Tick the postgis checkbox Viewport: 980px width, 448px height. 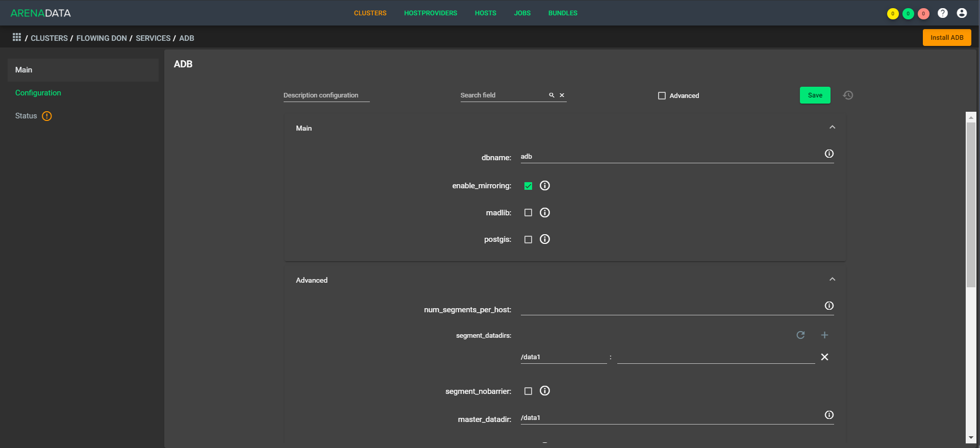[528, 239]
